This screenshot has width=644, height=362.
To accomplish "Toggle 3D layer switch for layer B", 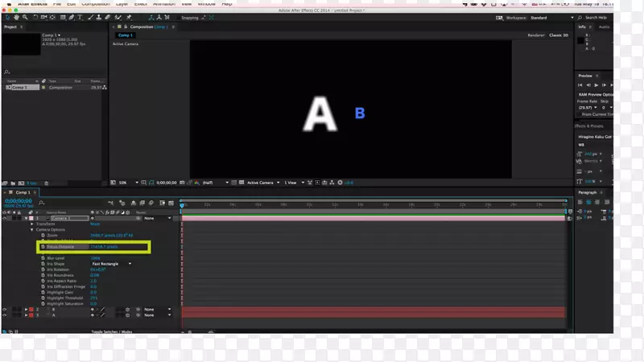I will [x=127, y=310].
